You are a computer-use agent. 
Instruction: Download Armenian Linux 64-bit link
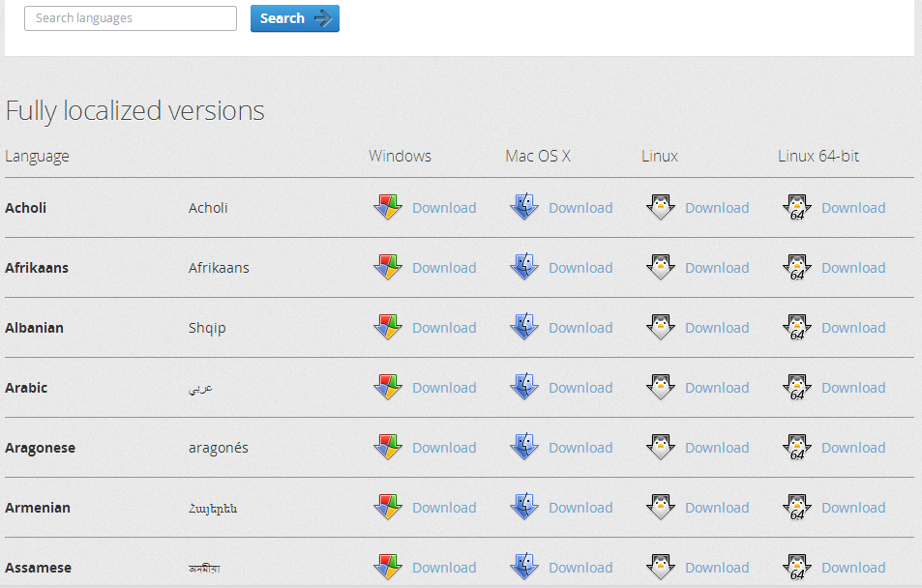[x=853, y=508]
